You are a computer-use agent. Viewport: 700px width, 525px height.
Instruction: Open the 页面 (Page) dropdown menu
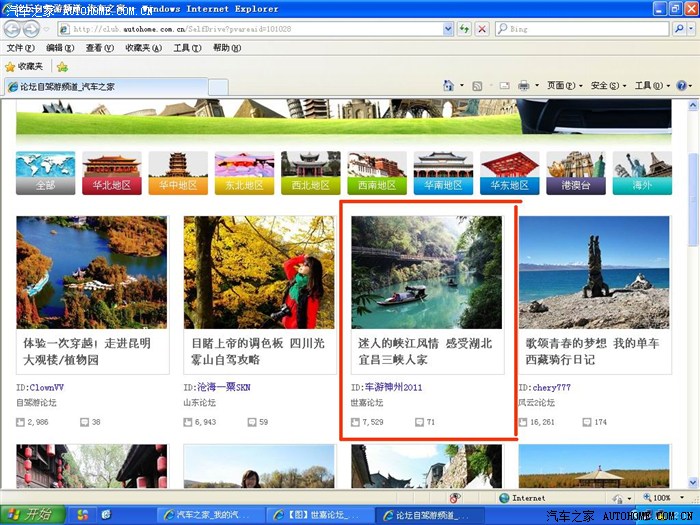[563, 86]
